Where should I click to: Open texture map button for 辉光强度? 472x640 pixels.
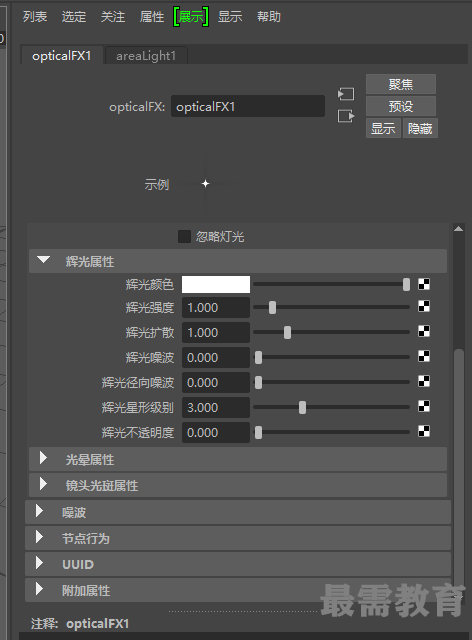click(424, 306)
